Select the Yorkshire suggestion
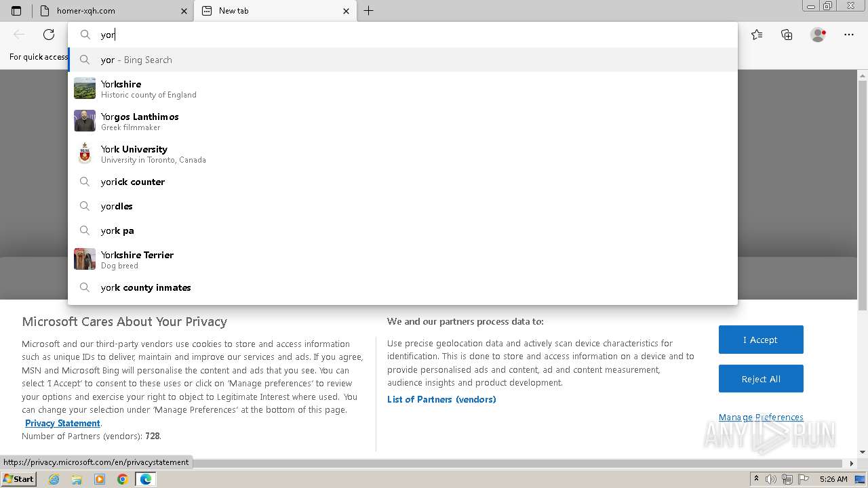The width and height of the screenshot is (868, 488). pos(403,89)
